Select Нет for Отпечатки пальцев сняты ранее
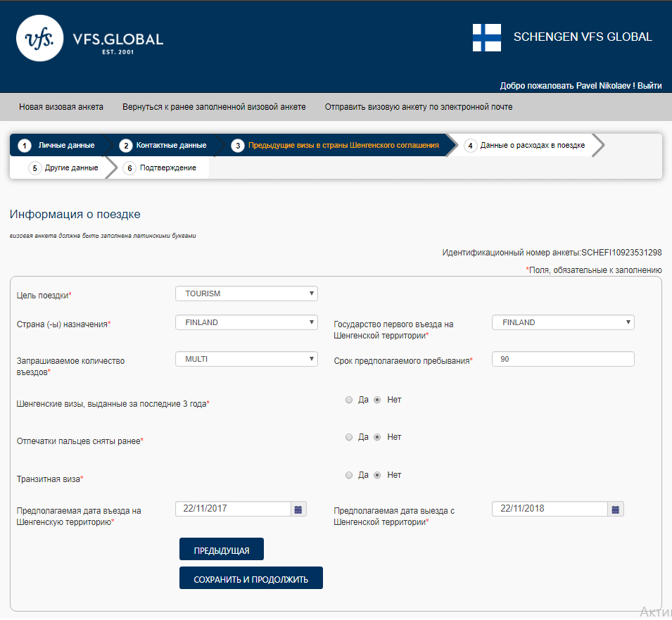Image resolution: width=672 pixels, height=620 pixels. pyautogui.click(x=377, y=437)
